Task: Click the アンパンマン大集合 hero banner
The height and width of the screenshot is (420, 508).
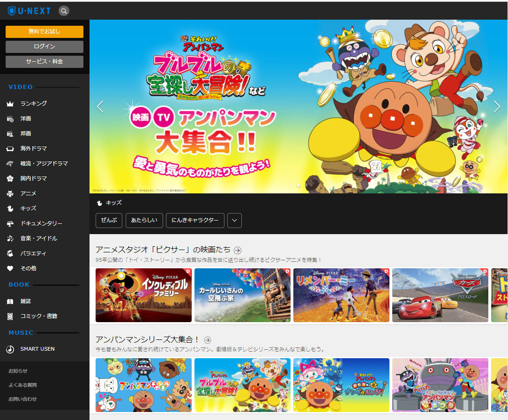Action: 299,106
